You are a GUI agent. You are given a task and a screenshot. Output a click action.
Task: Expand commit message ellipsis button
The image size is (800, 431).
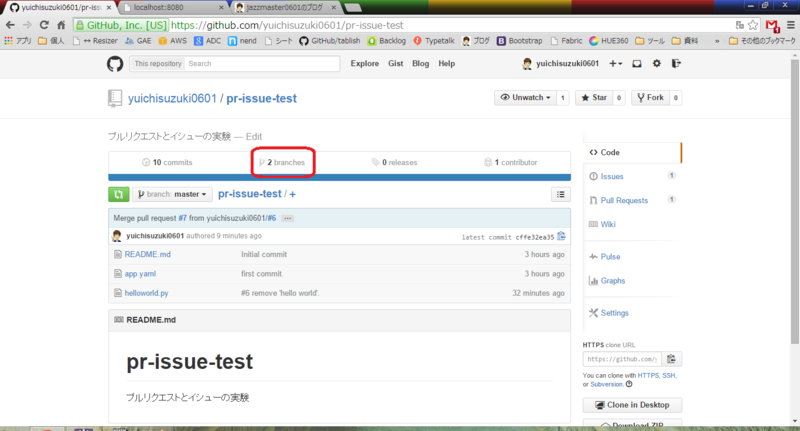287,218
